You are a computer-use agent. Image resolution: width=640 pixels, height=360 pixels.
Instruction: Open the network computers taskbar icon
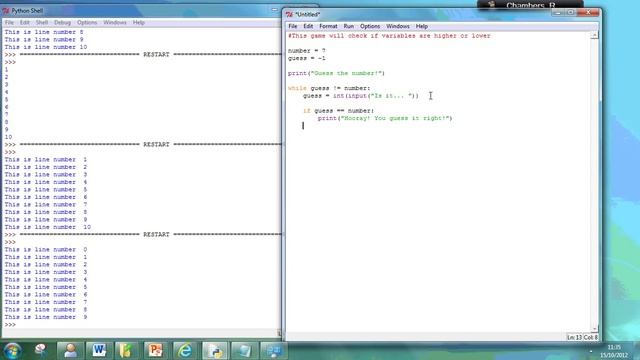click(273, 350)
